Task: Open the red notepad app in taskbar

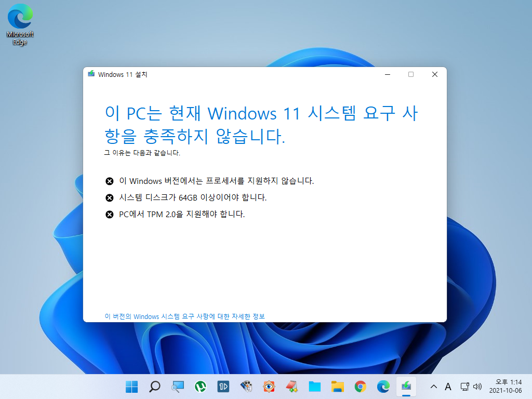Action: pyautogui.click(x=292, y=387)
